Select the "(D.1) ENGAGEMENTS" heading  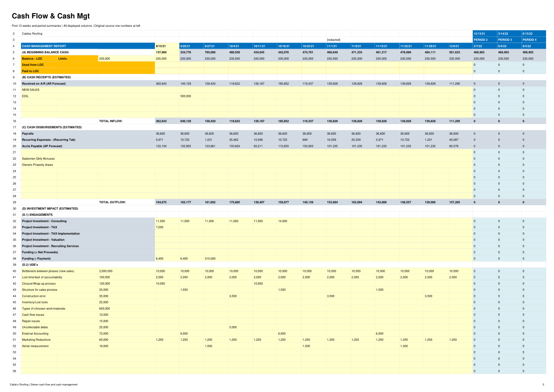(x=37, y=214)
